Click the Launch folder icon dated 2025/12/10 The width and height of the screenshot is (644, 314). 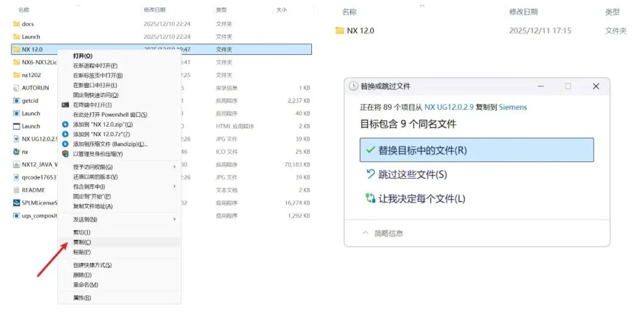17,36
